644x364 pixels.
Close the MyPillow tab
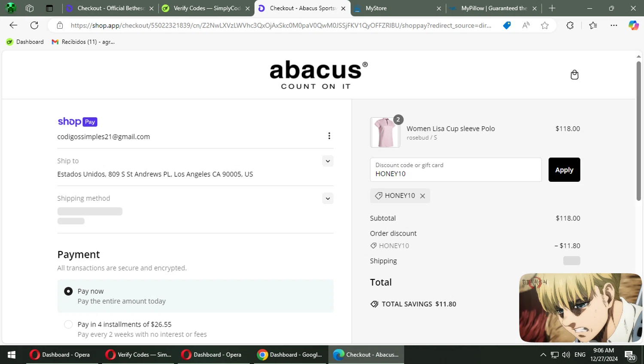pos(535,8)
